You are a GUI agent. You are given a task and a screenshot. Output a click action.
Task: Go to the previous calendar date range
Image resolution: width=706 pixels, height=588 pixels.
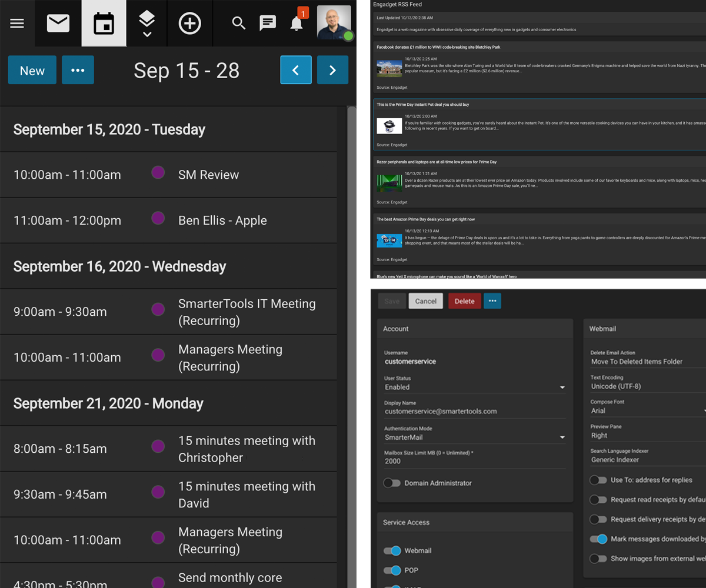tap(296, 70)
